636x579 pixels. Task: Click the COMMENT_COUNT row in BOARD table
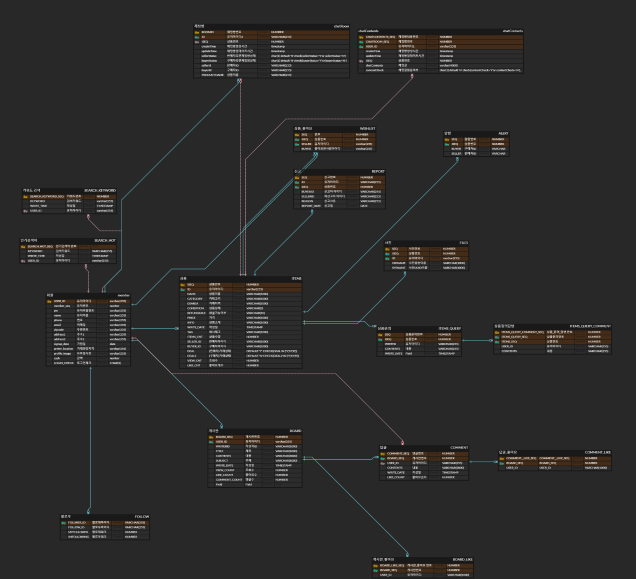point(255,480)
